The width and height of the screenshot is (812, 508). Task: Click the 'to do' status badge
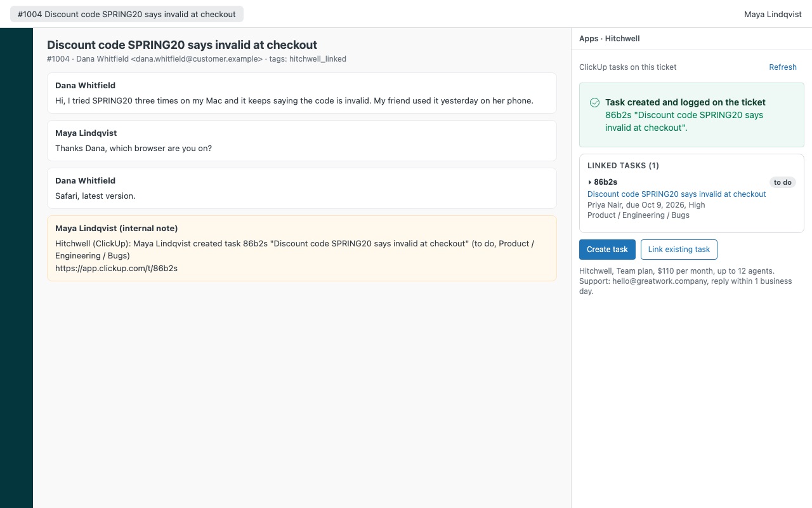click(x=783, y=182)
